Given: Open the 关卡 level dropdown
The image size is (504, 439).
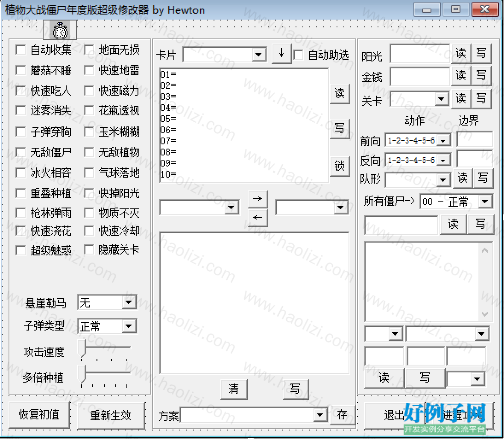Looking at the screenshot, I should [x=442, y=99].
